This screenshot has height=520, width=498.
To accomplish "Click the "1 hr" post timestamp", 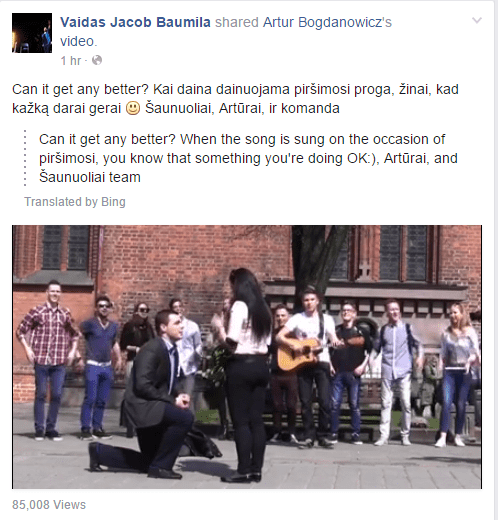I will tap(71, 61).
